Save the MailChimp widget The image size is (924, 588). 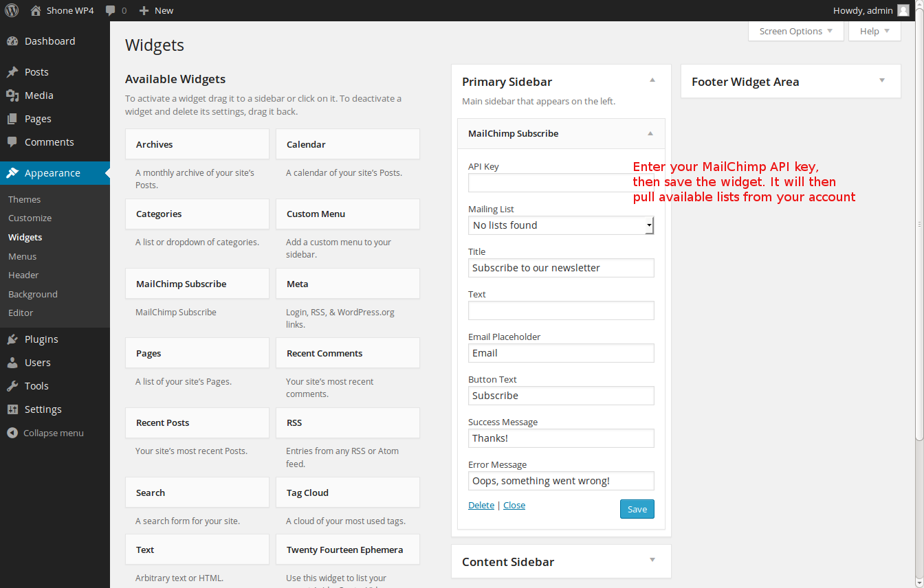637,509
